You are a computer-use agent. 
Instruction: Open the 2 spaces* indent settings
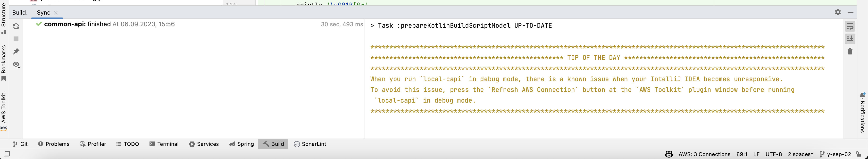coord(800,154)
